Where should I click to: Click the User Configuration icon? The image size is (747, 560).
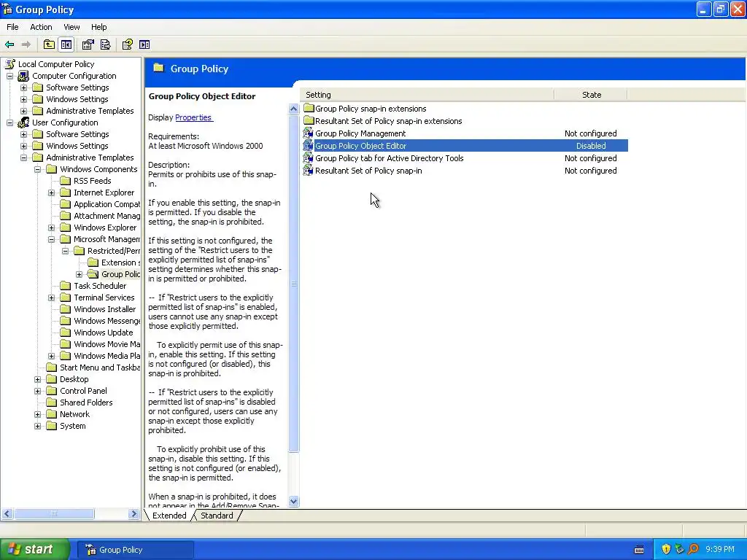point(23,122)
